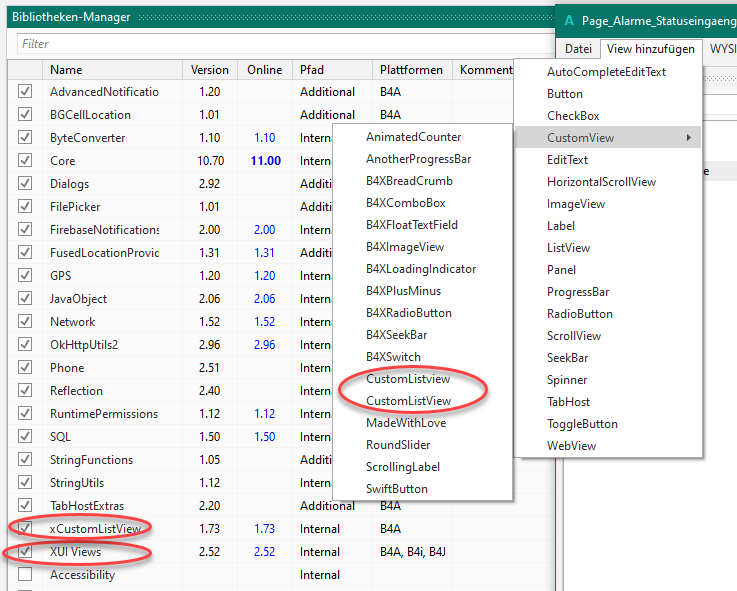737x591 pixels.
Task: Open the Datei menu
Action: (578, 48)
